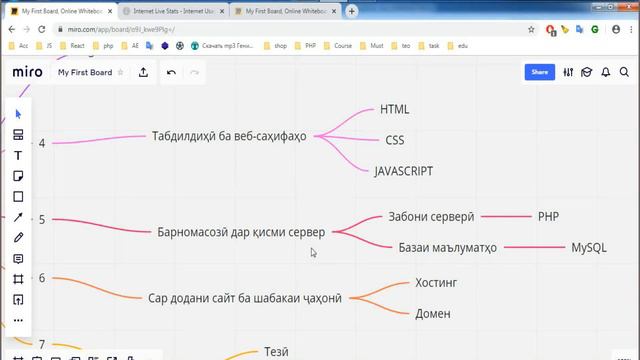The width and height of the screenshot is (640, 360).
Task: Open board settings sliders icon
Action: tap(568, 72)
